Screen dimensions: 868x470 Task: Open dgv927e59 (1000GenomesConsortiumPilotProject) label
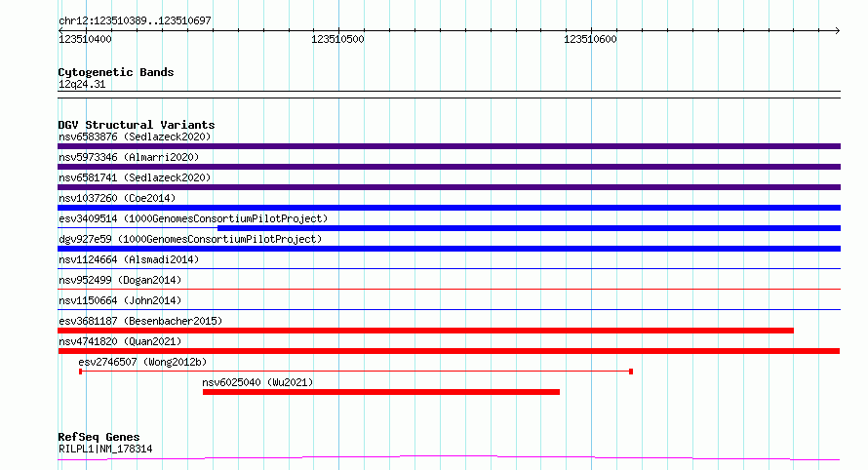point(190,239)
